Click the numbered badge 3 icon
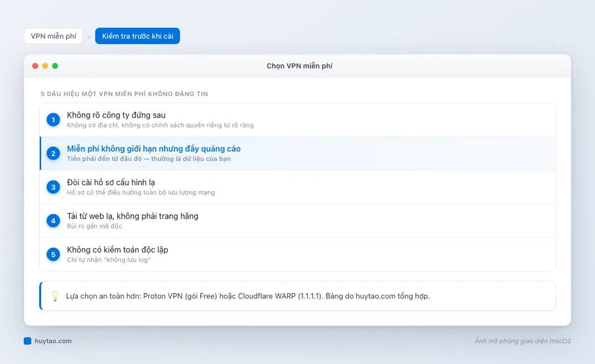 tap(53, 188)
